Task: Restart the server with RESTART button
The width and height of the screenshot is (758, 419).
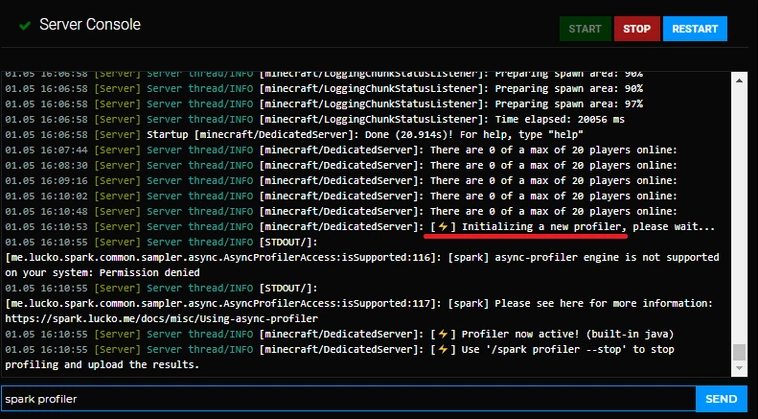Action: (695, 29)
